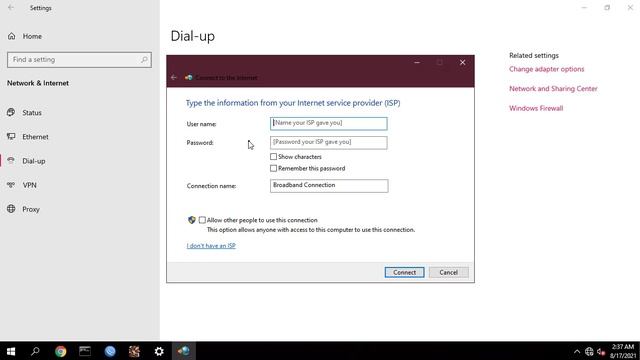This screenshot has height=360, width=640.
Task: Click the Network & Internet heading
Action: 38,83
